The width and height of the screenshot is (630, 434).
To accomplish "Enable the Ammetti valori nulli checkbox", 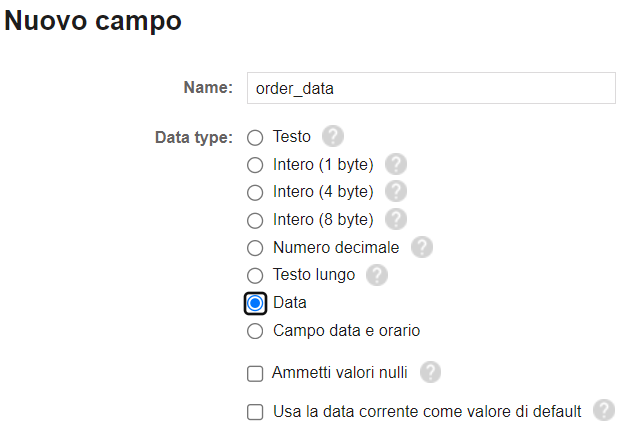I will (x=255, y=374).
